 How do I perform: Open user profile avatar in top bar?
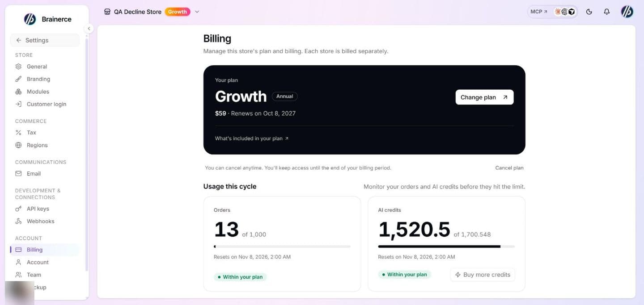[627, 12]
